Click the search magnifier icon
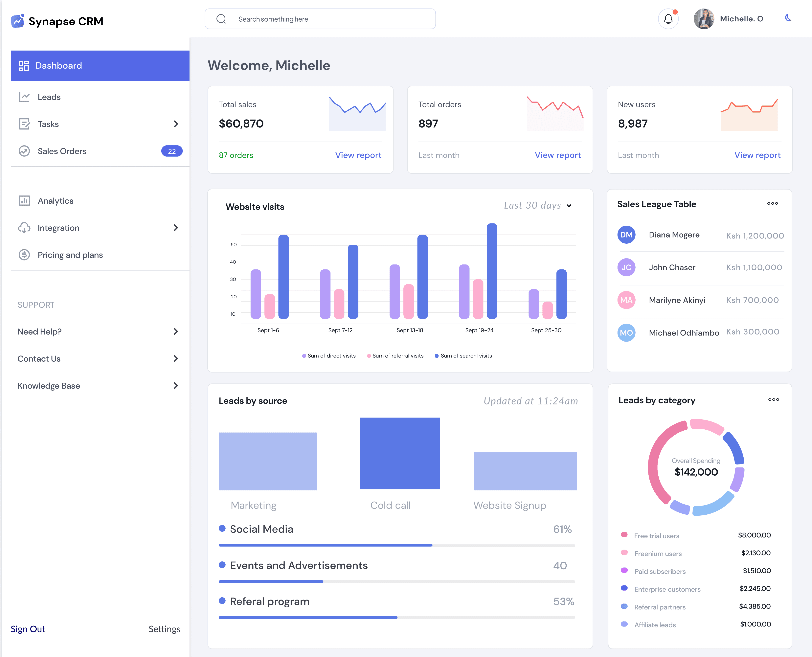Screen dimensions: 812x657 pyautogui.click(x=221, y=19)
